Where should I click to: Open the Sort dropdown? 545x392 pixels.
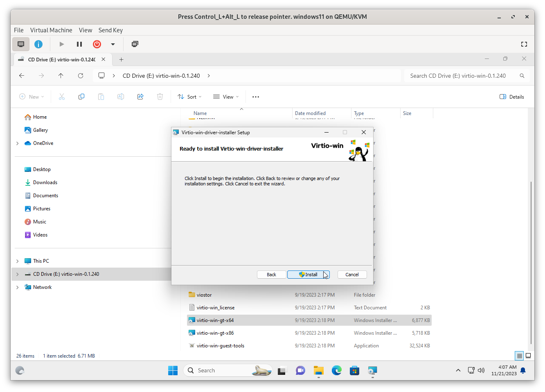190,97
